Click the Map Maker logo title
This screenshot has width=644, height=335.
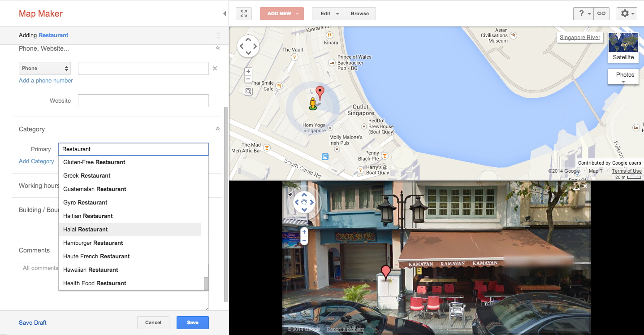point(41,13)
